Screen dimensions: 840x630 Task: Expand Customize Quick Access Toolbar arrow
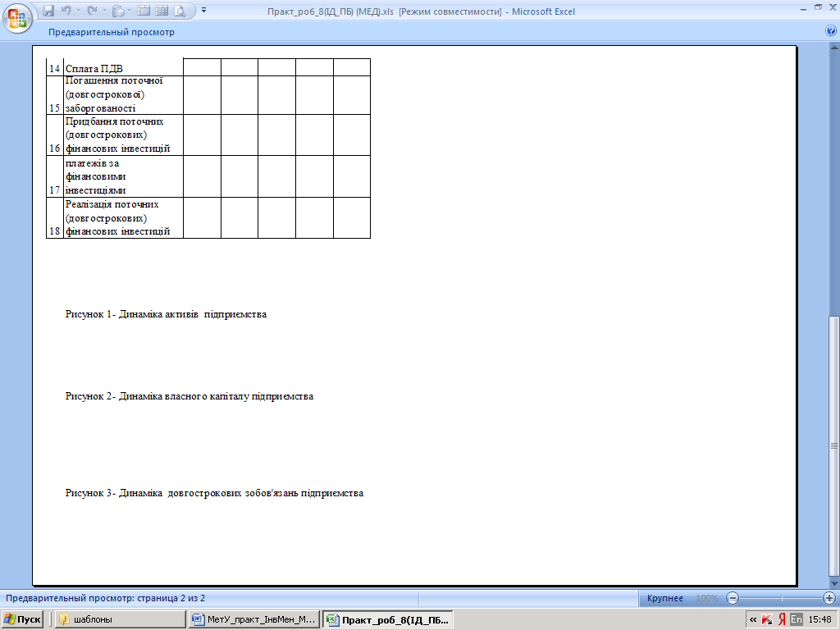[203, 11]
